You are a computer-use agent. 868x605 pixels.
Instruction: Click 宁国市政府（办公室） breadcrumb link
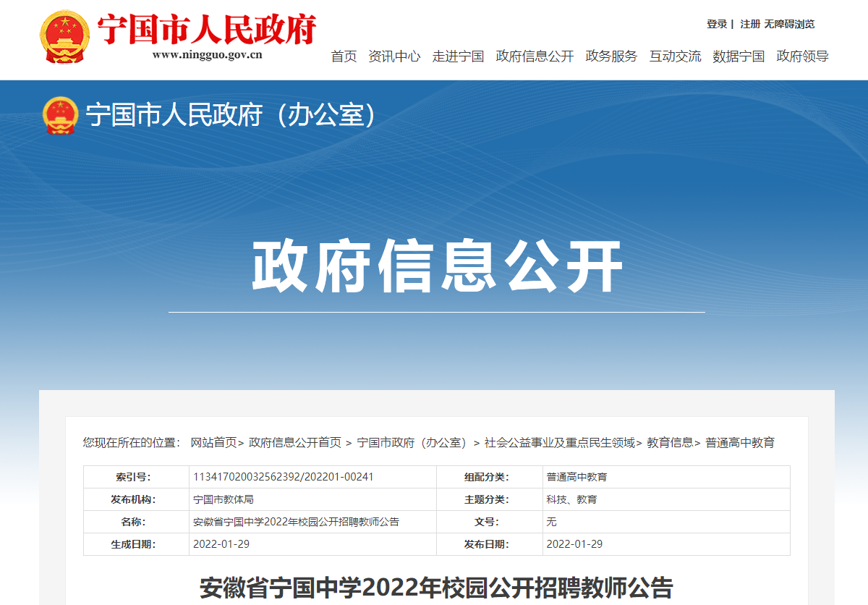[413, 442]
